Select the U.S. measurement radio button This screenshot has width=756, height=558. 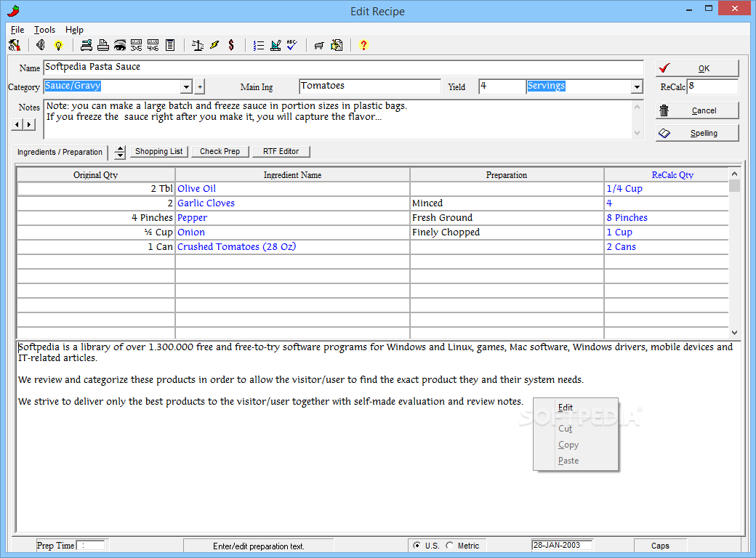click(x=417, y=546)
